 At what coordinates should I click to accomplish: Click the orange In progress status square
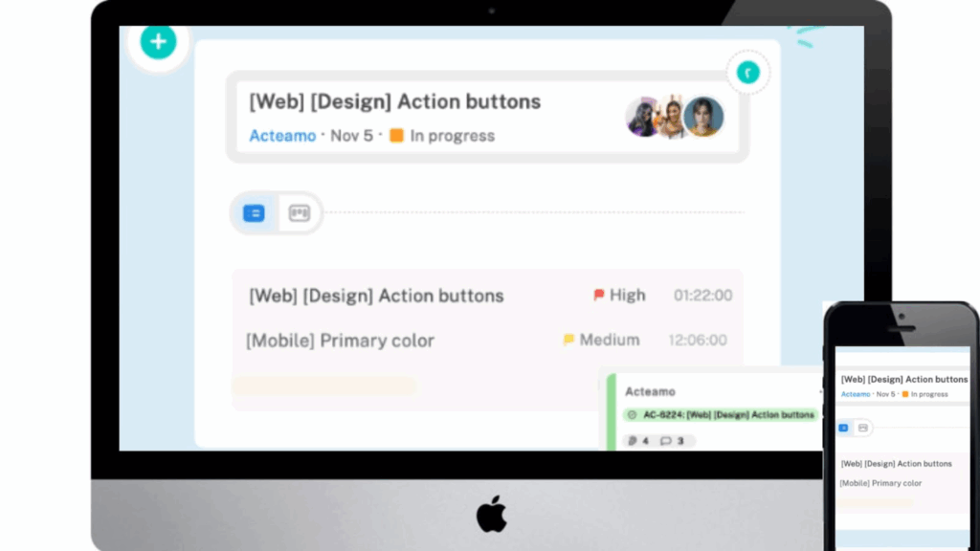pyautogui.click(x=396, y=136)
